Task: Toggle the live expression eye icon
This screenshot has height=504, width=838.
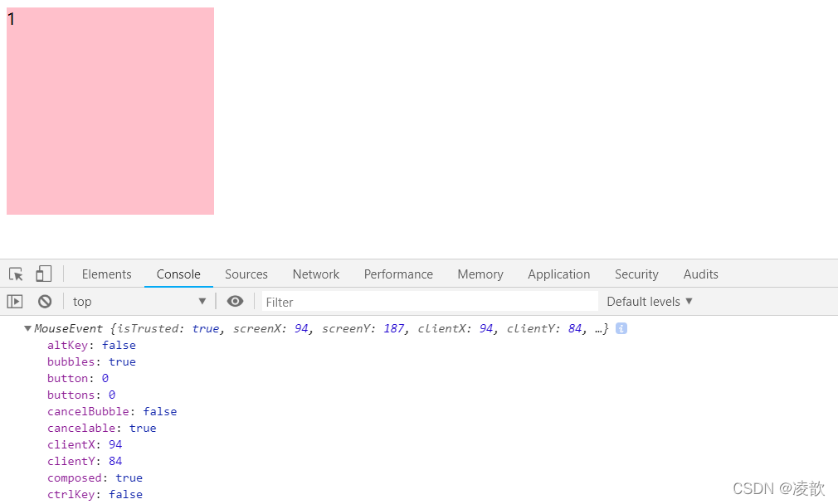Action: point(235,302)
